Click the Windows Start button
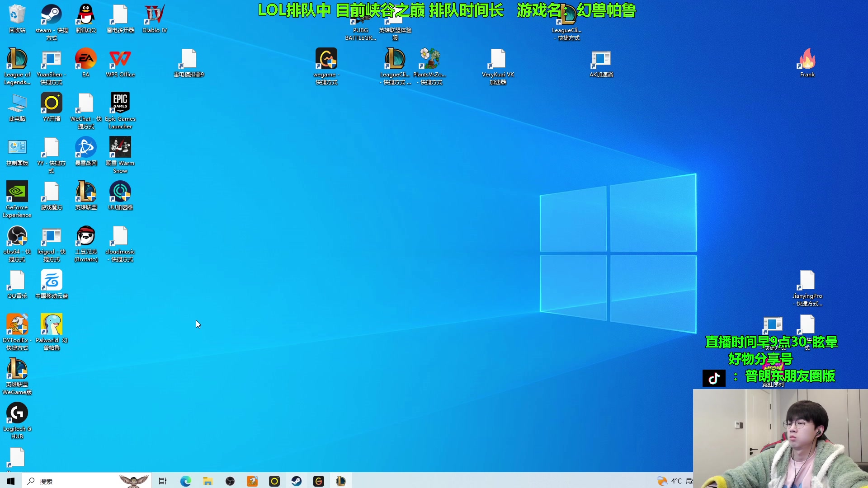This screenshot has width=868, height=488. (11, 481)
